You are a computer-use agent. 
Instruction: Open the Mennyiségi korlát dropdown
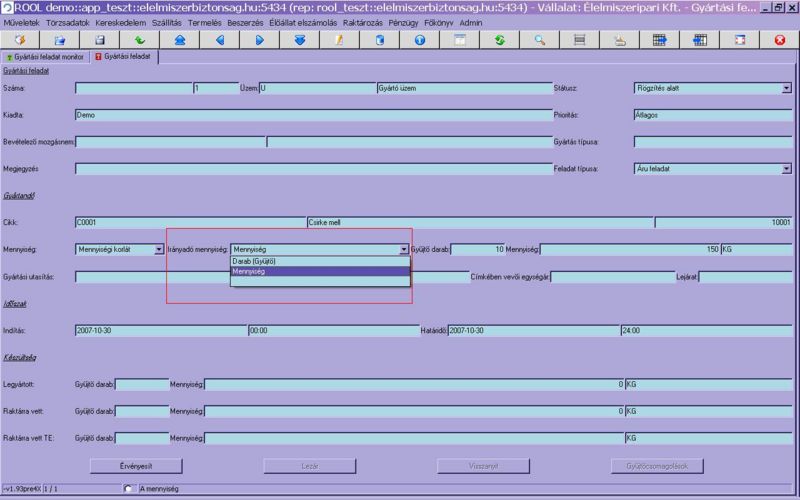[158, 249]
